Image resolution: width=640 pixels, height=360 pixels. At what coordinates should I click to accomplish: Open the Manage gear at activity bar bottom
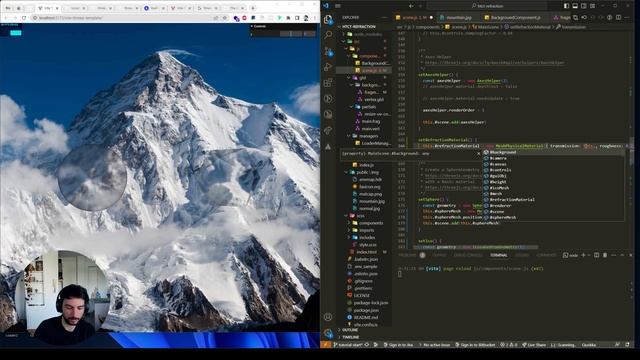[x=328, y=333]
